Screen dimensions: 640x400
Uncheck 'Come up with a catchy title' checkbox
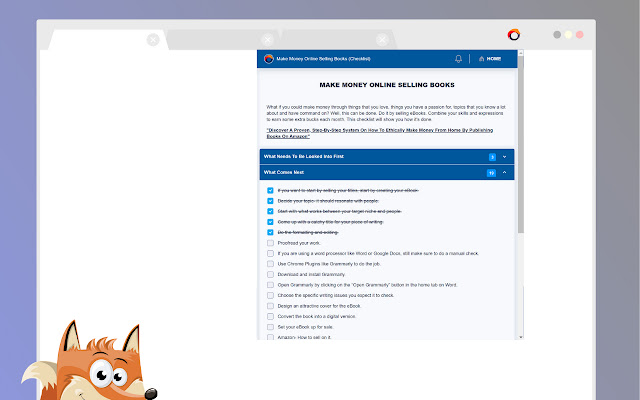tap(270, 222)
